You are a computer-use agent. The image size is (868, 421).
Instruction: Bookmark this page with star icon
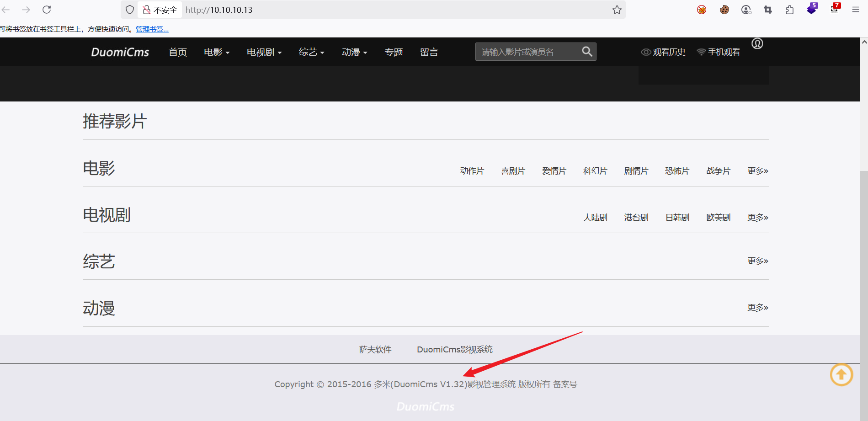pos(617,10)
